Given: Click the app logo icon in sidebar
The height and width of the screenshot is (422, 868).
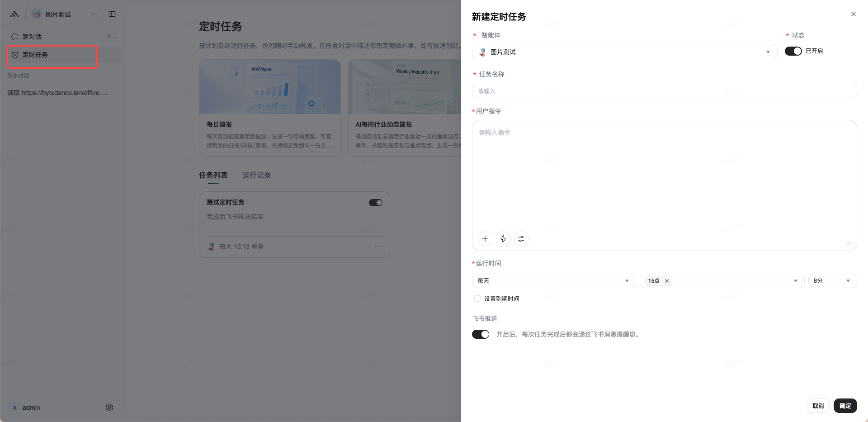Looking at the screenshot, I should 14,14.
